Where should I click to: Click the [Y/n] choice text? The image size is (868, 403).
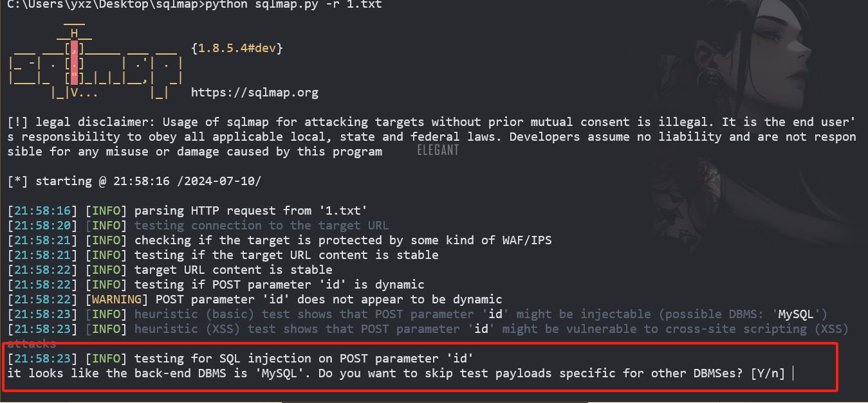click(768, 373)
